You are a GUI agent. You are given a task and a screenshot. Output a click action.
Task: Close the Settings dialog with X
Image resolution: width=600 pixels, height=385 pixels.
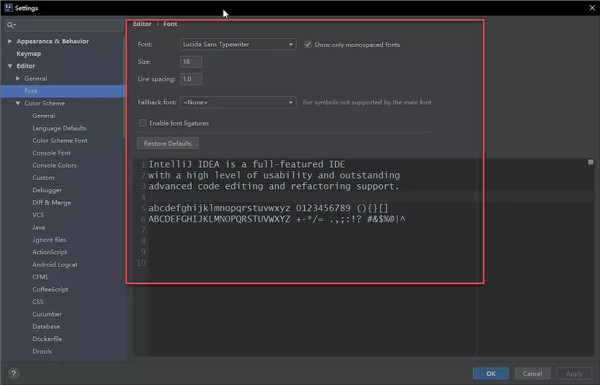point(592,8)
